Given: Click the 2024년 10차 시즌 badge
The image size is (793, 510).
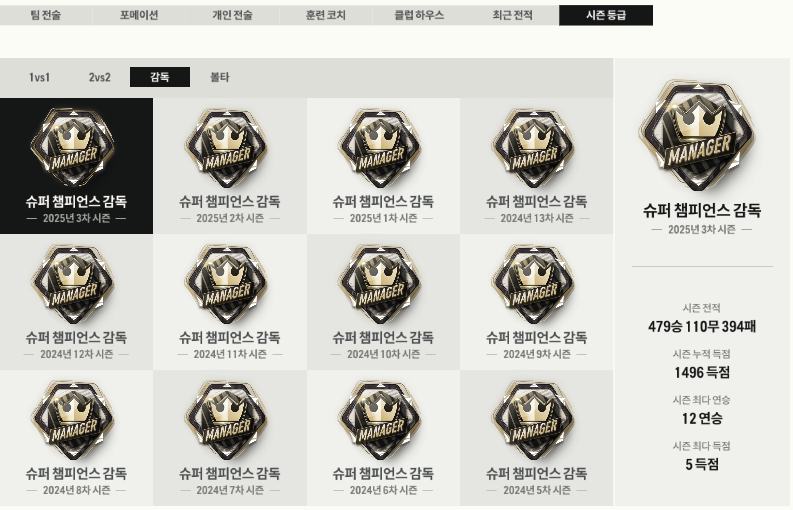Looking at the screenshot, I should click(x=383, y=302).
